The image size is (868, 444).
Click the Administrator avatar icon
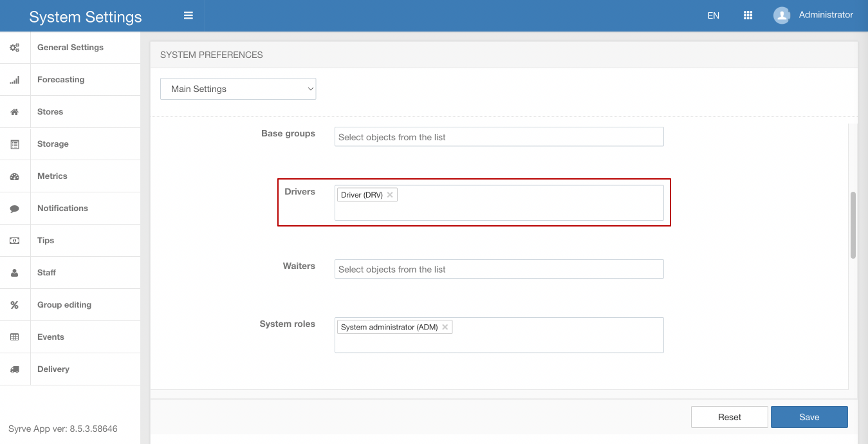(x=782, y=15)
